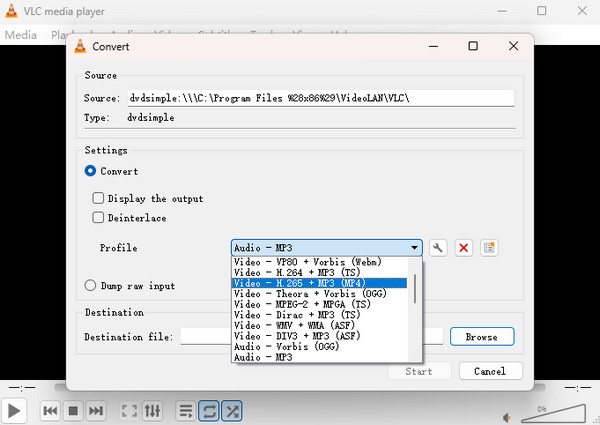Show extended settings equalizer icon
This screenshot has height=425, width=600.
(152, 411)
